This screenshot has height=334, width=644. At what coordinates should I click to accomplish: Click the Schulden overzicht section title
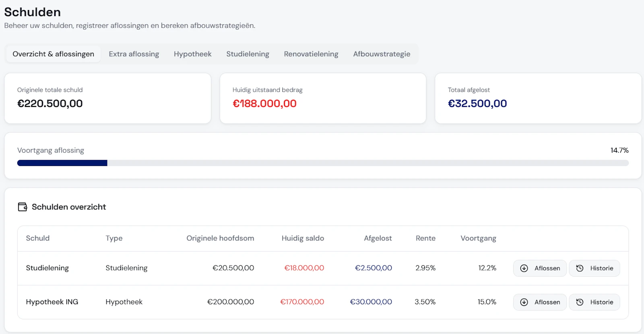(x=69, y=207)
